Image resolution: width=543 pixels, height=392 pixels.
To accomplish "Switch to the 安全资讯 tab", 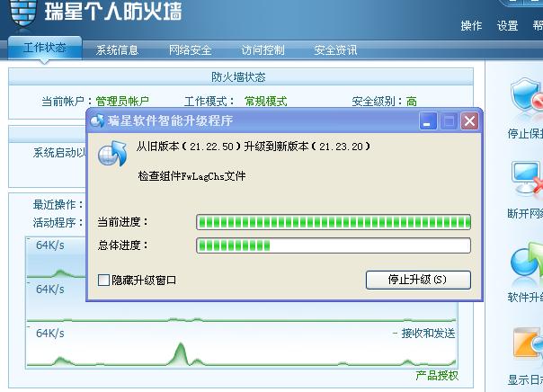I will pos(335,50).
